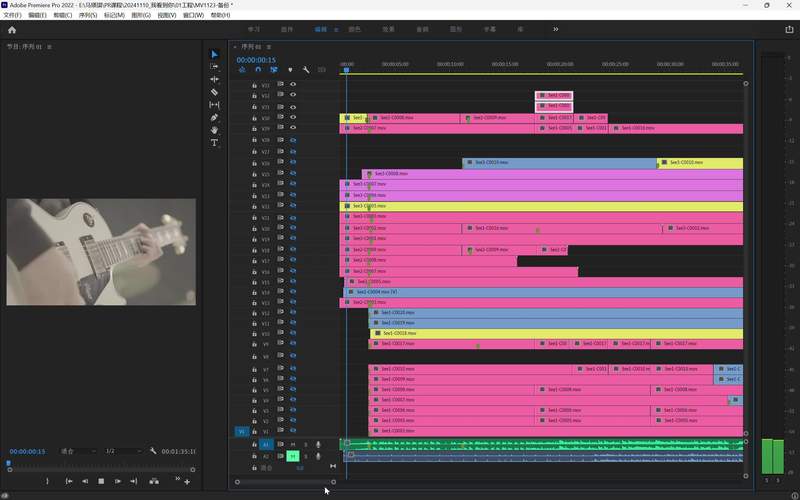Open the sequence panel menu

click(x=269, y=47)
